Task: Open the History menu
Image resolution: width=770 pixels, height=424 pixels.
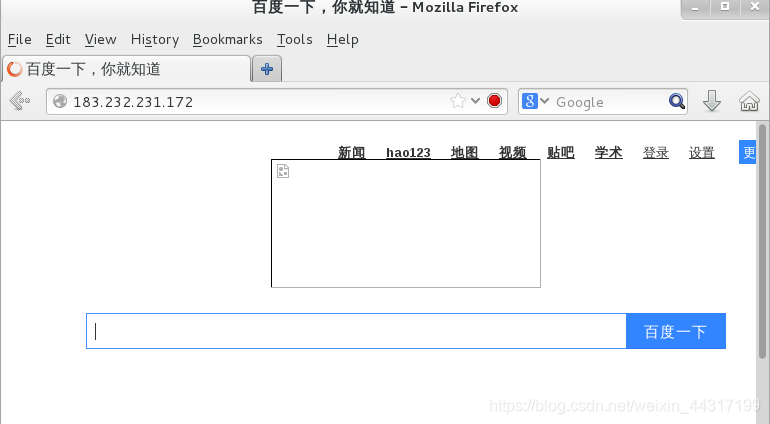Action: pyautogui.click(x=155, y=39)
